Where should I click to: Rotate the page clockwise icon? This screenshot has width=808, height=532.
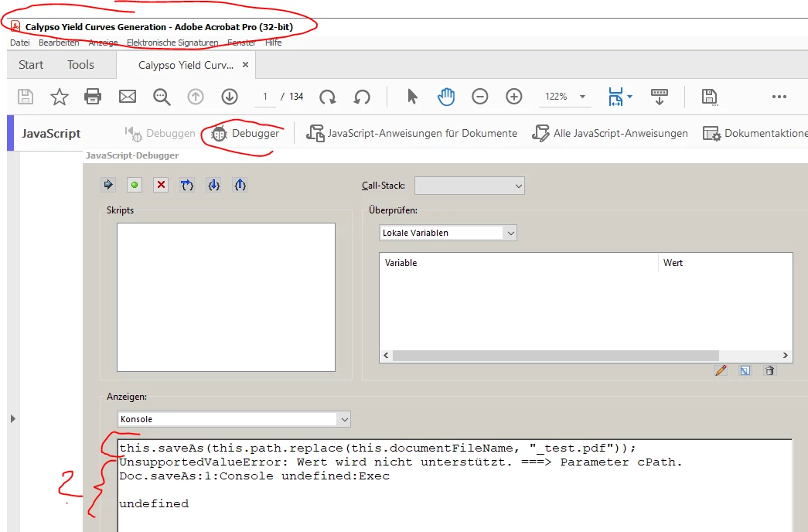327,97
